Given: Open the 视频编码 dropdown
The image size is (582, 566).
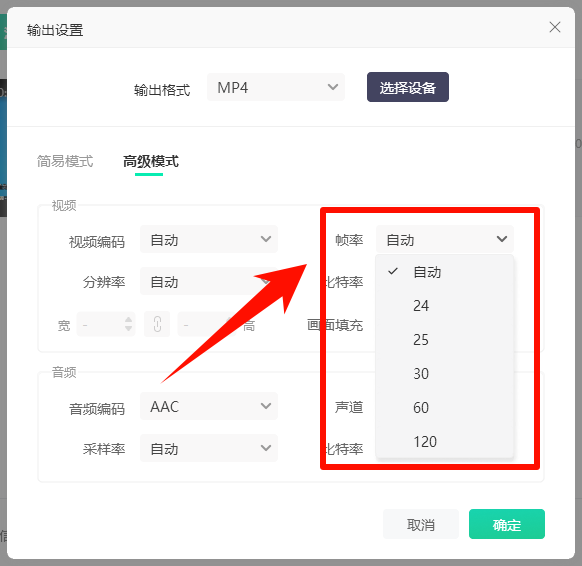Looking at the screenshot, I should click(209, 239).
